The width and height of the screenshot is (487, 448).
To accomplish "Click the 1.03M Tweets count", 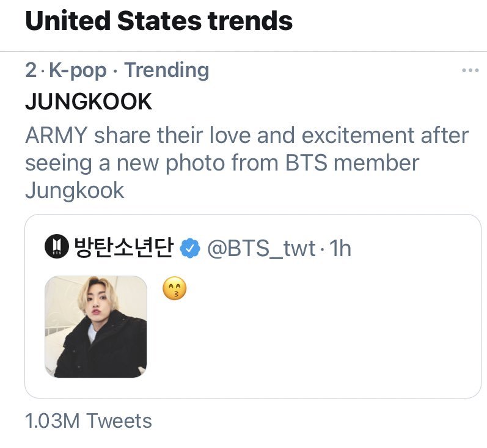I will (x=89, y=420).
